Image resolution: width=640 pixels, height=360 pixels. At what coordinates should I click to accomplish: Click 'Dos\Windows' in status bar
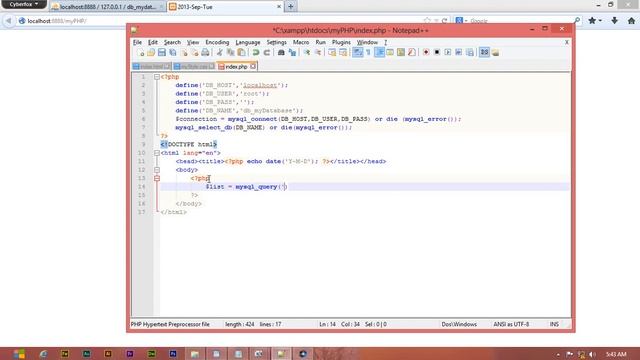459,324
